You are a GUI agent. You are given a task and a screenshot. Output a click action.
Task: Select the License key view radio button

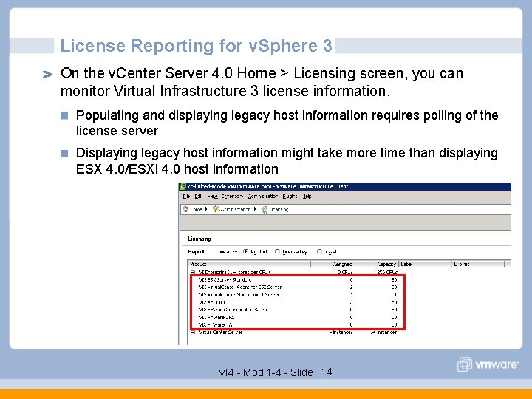(277, 251)
